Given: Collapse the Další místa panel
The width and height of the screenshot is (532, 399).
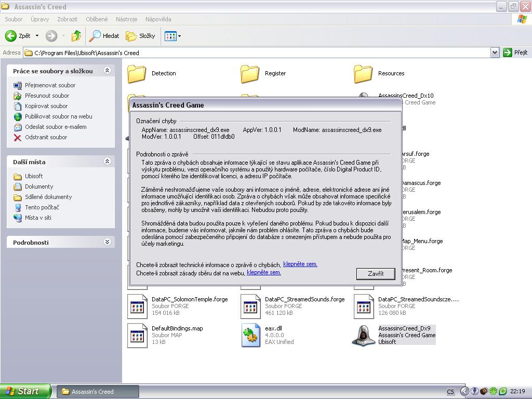Looking at the screenshot, I should point(107,162).
